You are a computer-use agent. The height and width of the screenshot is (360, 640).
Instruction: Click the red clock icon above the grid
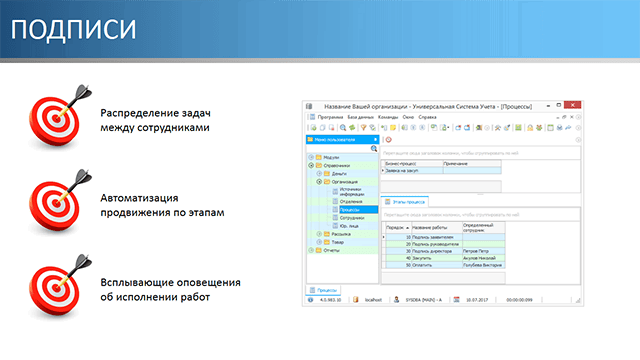(389, 140)
